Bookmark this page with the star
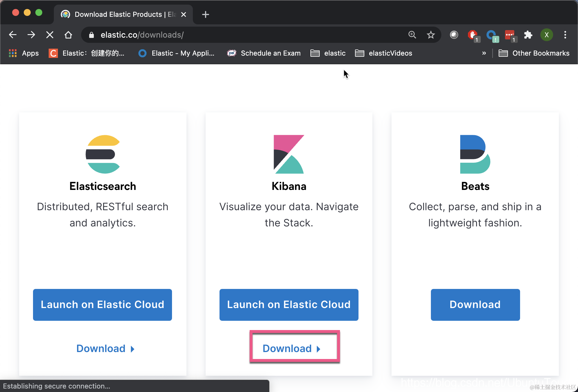 click(431, 35)
